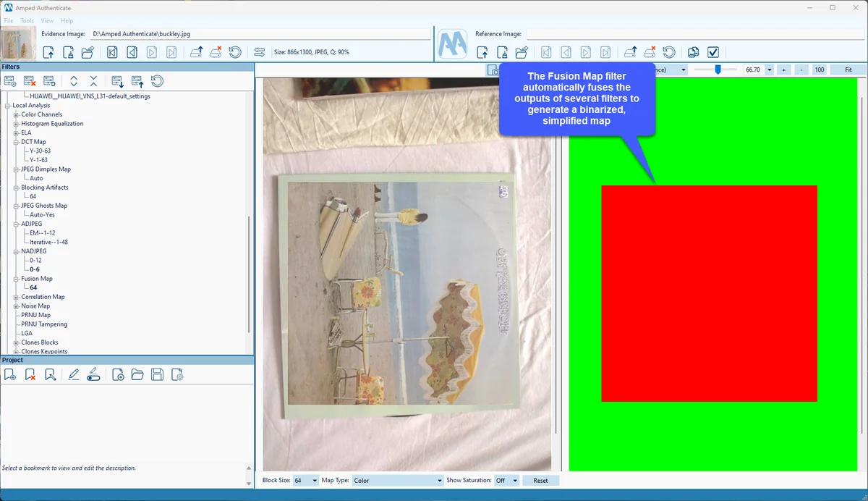
Task: Select the PRNU Tampering filter
Action: [x=44, y=324]
